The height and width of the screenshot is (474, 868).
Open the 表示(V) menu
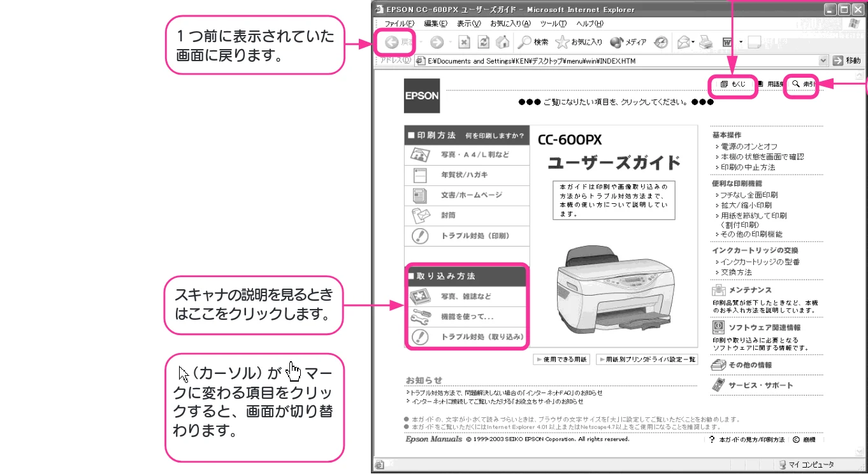[469, 24]
